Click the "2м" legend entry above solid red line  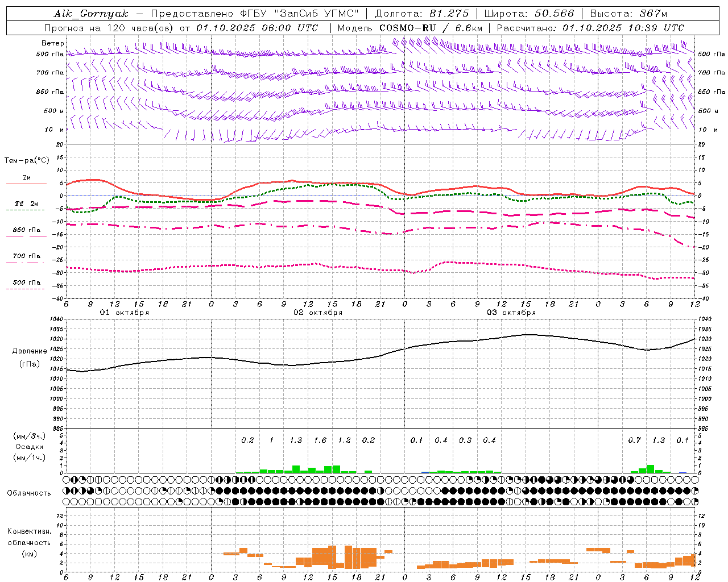point(27,177)
